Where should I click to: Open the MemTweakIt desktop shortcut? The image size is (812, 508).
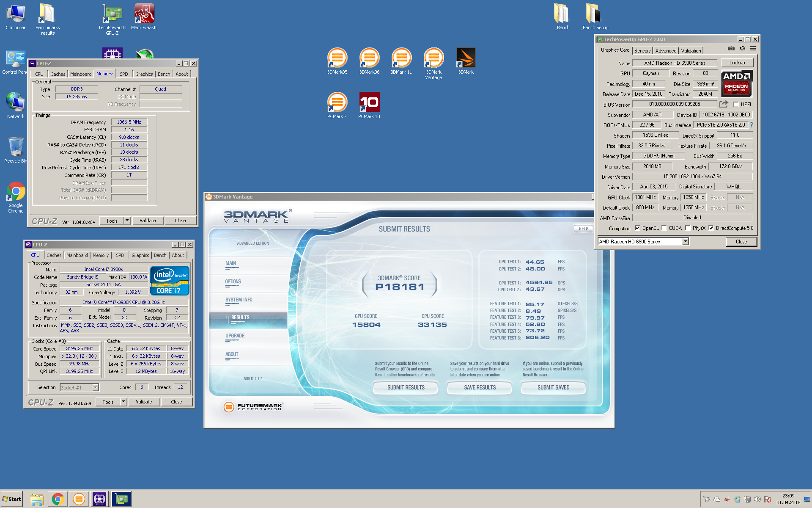coord(144,17)
